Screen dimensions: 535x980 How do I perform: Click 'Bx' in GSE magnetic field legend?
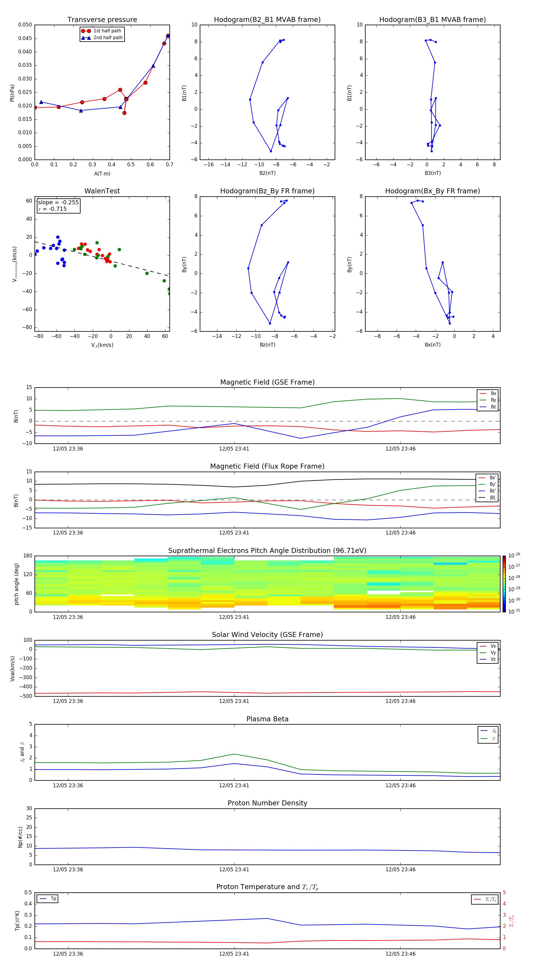488,393
